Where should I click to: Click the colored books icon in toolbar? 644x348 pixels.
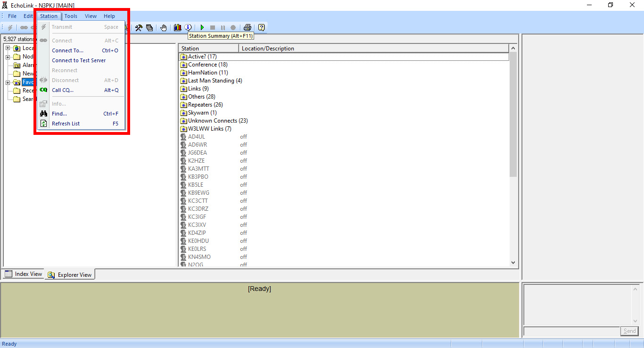(178, 28)
